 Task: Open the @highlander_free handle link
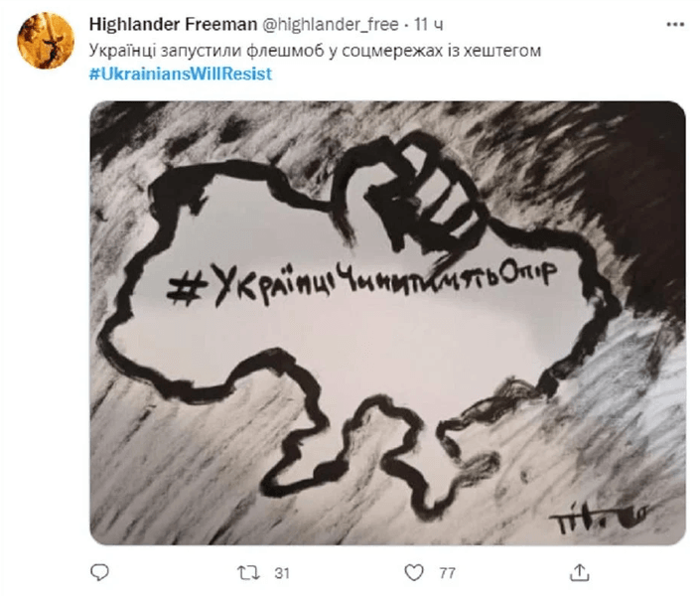coord(330,25)
